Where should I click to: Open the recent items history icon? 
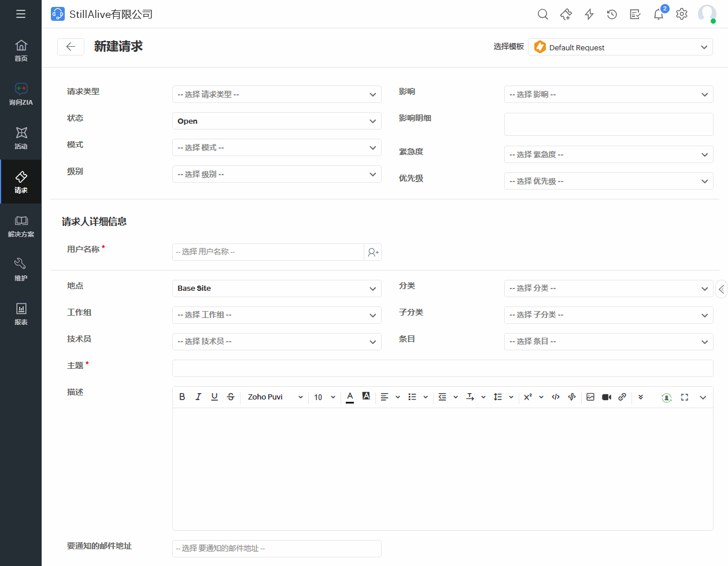(612, 14)
